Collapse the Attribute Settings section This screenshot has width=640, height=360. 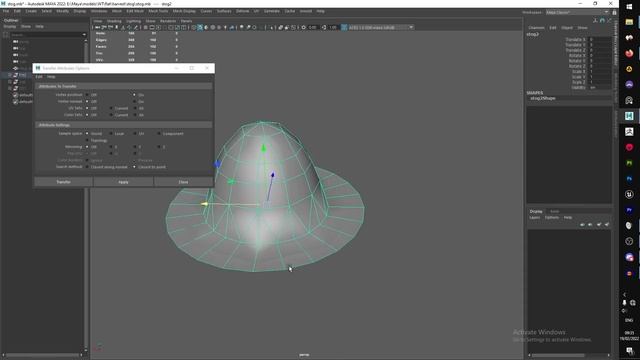(x=124, y=124)
